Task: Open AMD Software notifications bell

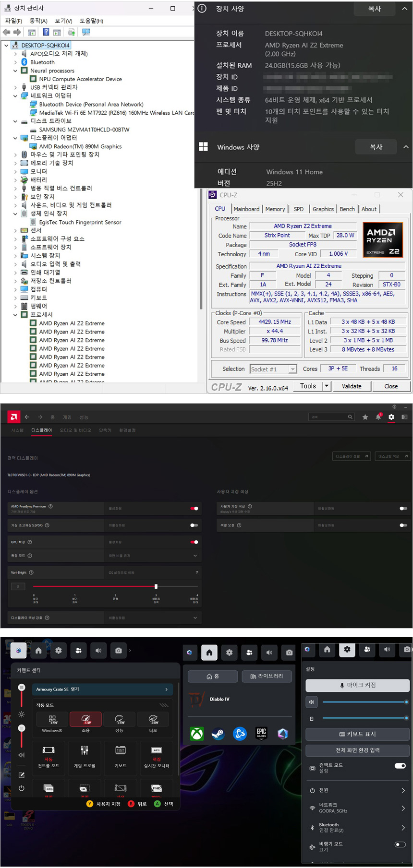Action: 378,417
